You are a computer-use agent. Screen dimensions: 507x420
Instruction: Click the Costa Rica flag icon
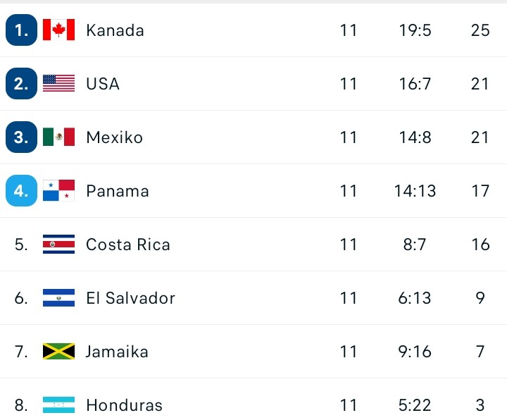58,244
